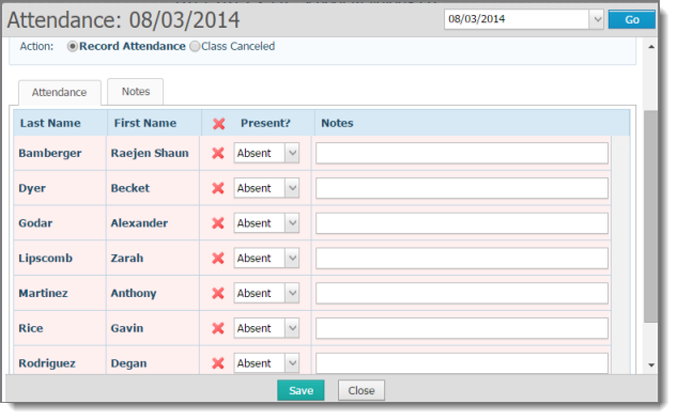Click the Notes column header
Viewport: 676px width, 419px height.
[337, 123]
